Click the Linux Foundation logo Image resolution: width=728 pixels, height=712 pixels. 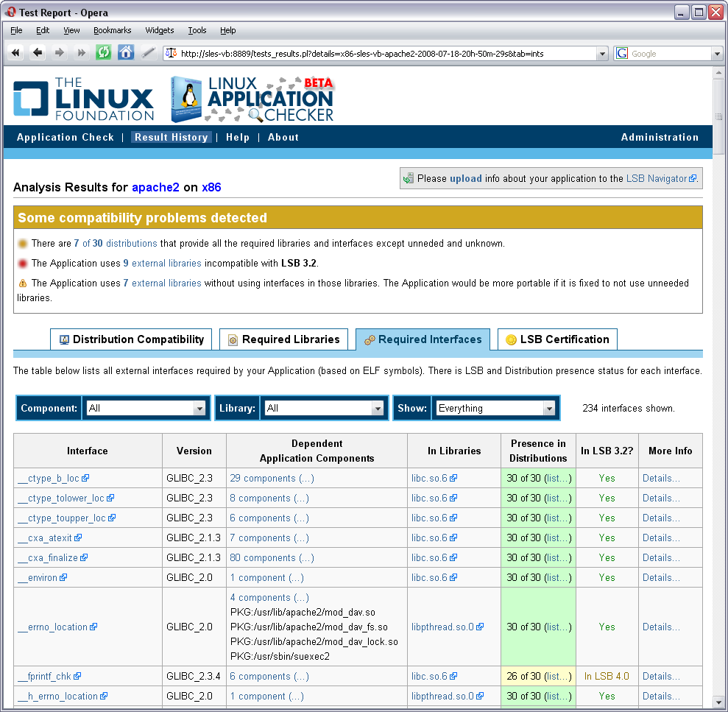84,99
